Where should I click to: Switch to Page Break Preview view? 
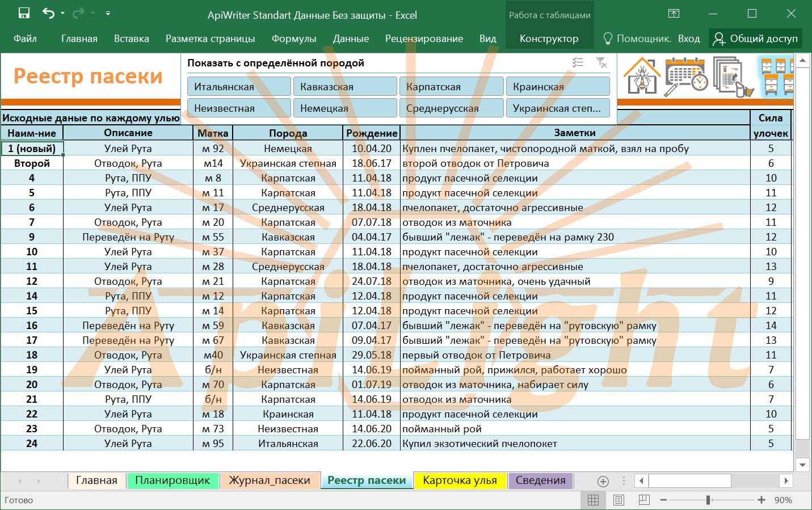644,500
